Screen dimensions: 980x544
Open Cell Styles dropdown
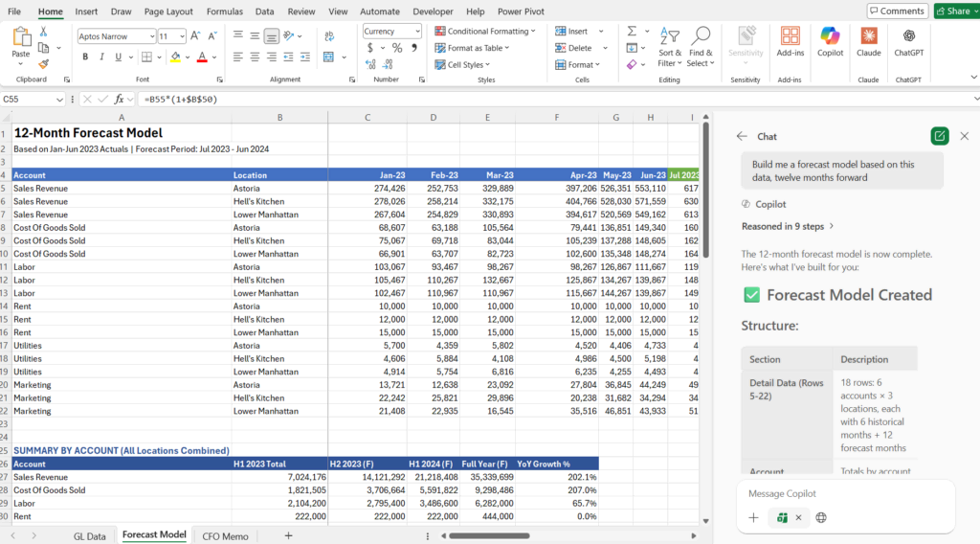462,64
